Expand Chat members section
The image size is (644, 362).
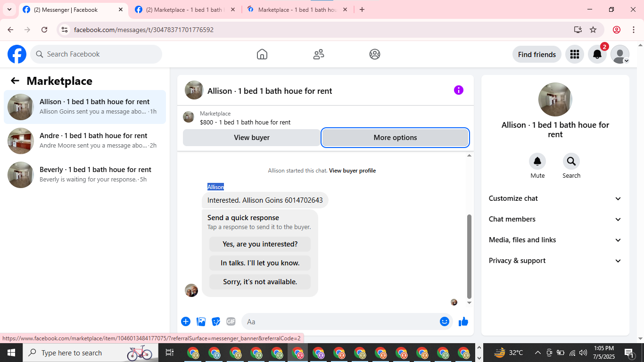(555, 219)
